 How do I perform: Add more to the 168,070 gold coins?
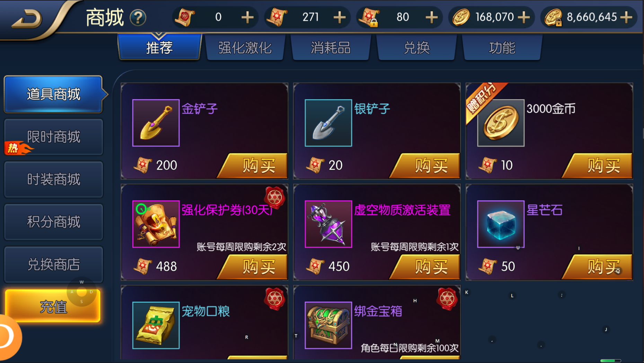point(525,17)
